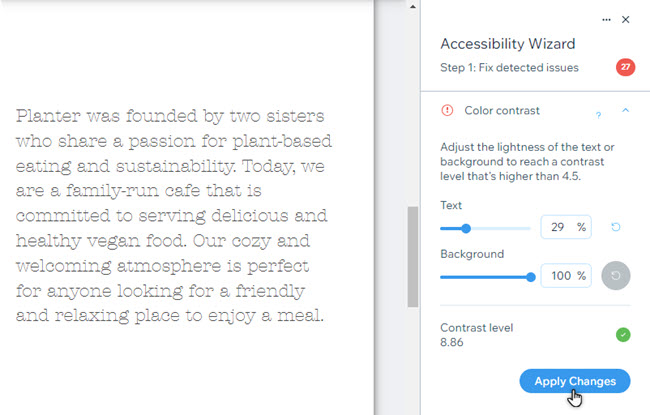Screen dimensions: 650x415
Task: Click the green contrast level checkmark
Action: point(623,335)
